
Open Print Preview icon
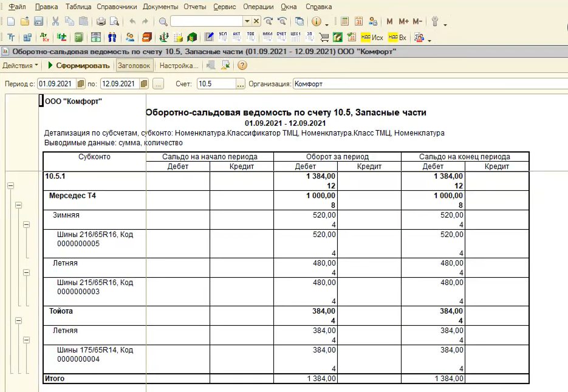click(x=114, y=21)
